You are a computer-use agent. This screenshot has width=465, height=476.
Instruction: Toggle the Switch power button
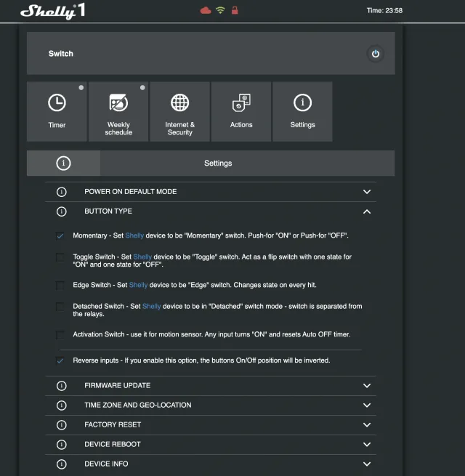tap(376, 54)
